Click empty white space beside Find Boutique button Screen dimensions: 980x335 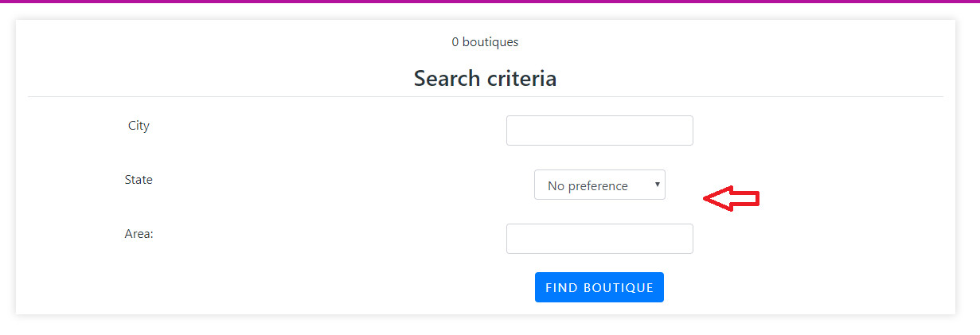point(796,287)
